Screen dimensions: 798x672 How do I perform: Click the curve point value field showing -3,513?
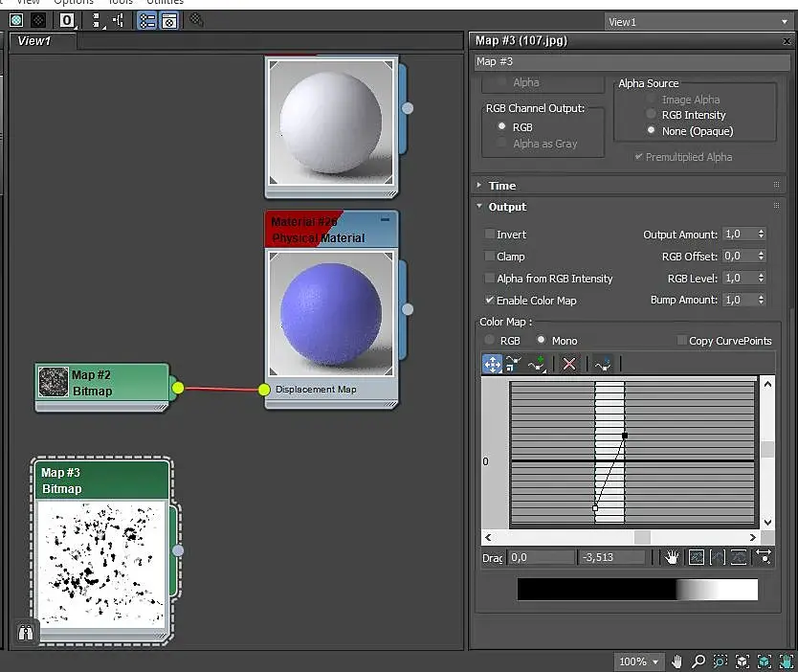(x=610, y=557)
